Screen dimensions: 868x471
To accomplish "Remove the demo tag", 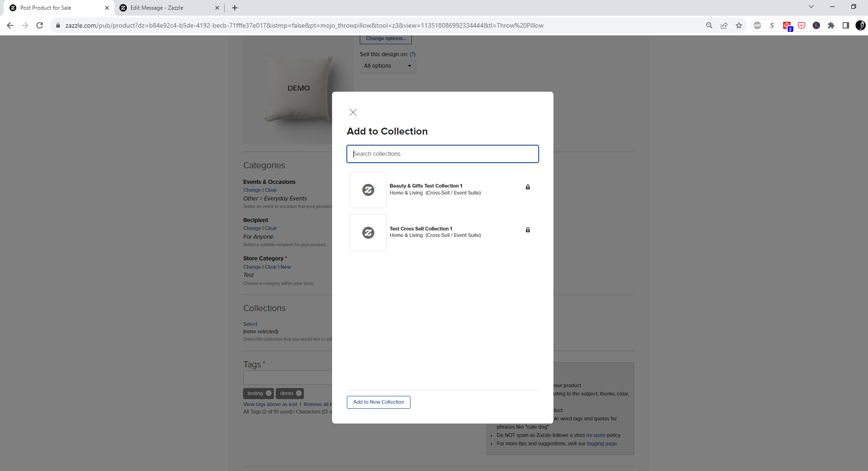I will coord(299,393).
